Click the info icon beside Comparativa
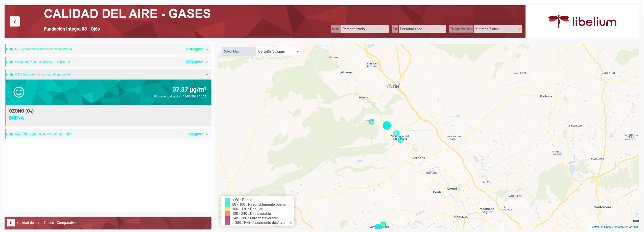 pos(11,223)
